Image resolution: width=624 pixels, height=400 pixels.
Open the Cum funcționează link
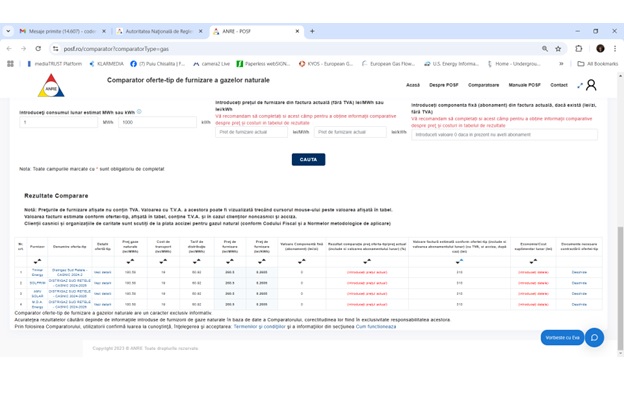coord(376,326)
